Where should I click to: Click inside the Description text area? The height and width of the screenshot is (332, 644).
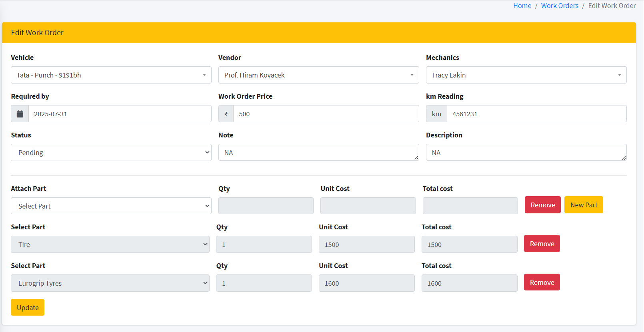(526, 153)
